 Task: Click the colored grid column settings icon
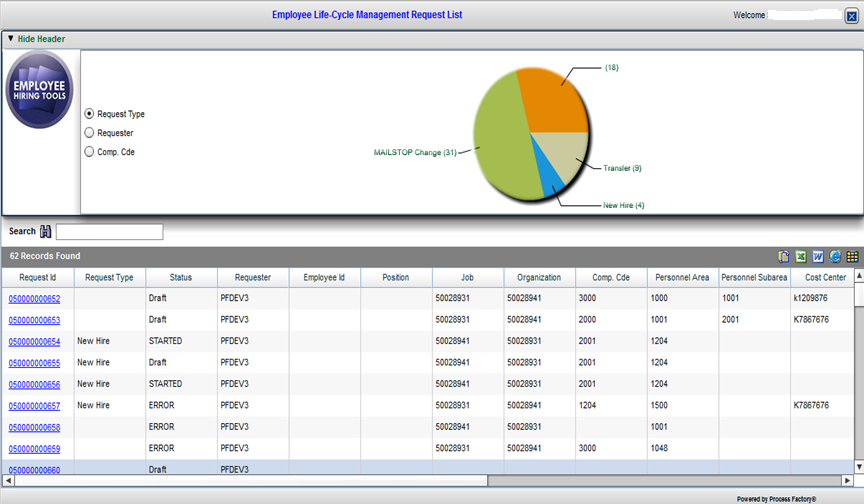pos(851,257)
